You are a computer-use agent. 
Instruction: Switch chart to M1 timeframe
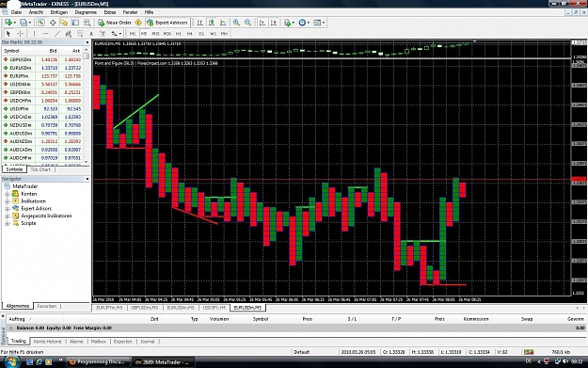[133, 34]
